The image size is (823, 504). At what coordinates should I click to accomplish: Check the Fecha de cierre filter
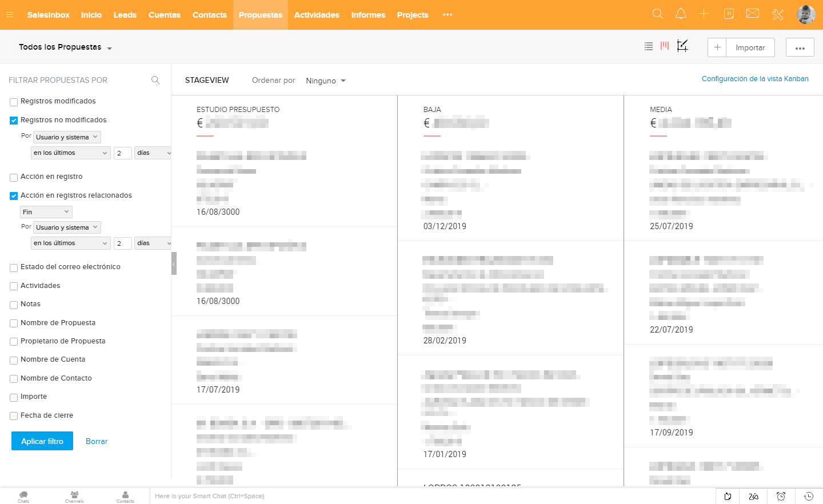pos(14,416)
